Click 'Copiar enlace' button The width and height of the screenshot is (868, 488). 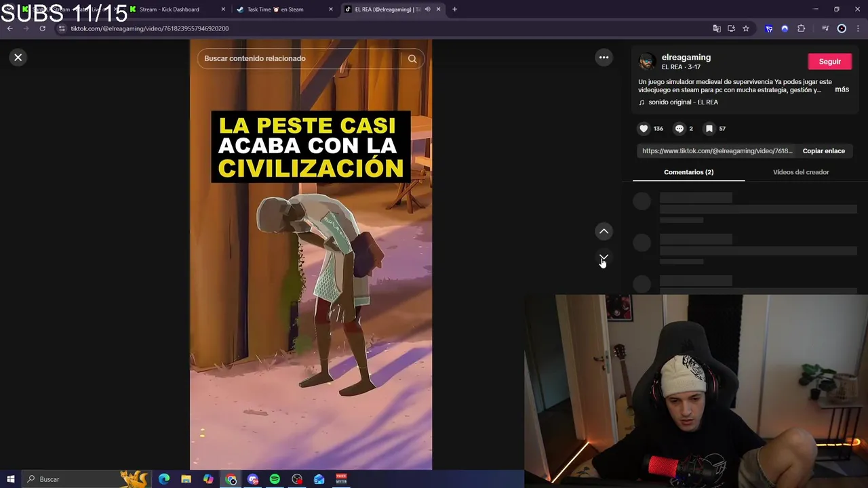tap(823, 151)
